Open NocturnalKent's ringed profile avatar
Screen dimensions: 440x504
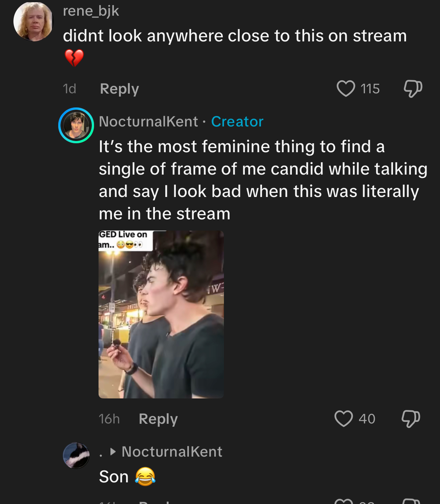(76, 125)
